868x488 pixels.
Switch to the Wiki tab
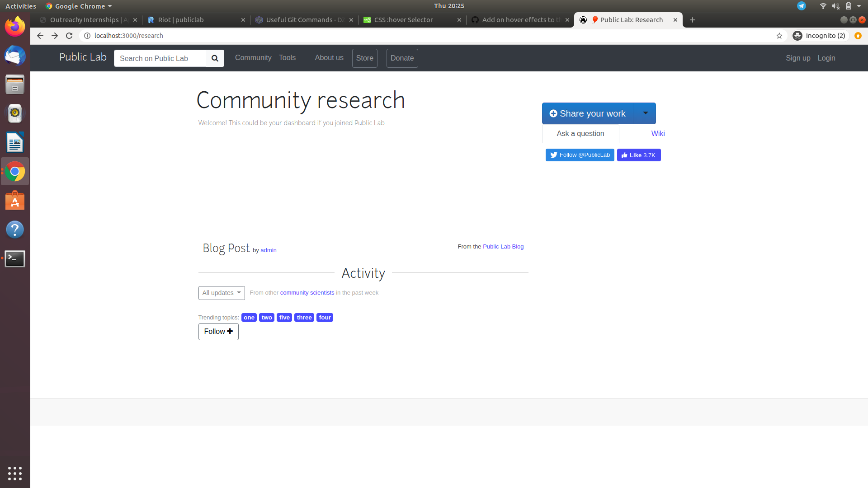(x=658, y=133)
